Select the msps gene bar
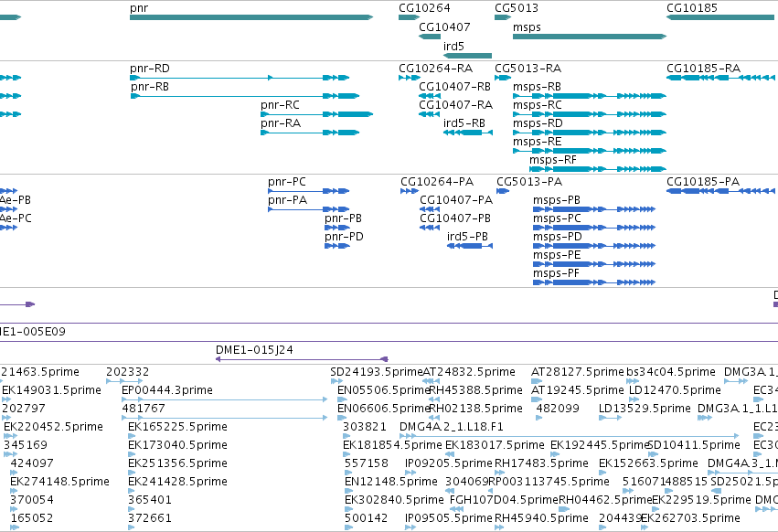Screen dimensions: 778x532 coord(590,37)
